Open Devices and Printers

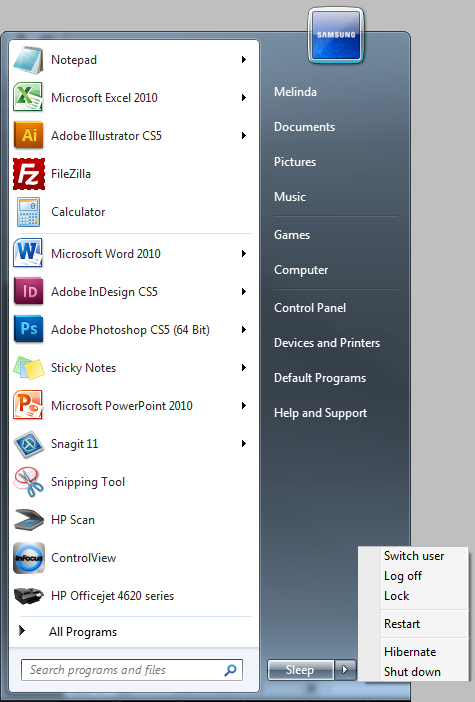[x=327, y=342]
